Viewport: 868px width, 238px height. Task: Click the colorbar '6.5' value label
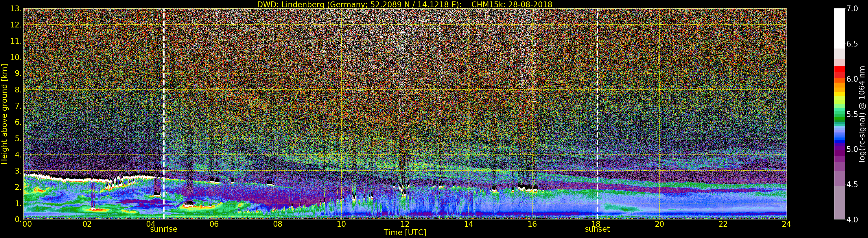point(852,44)
